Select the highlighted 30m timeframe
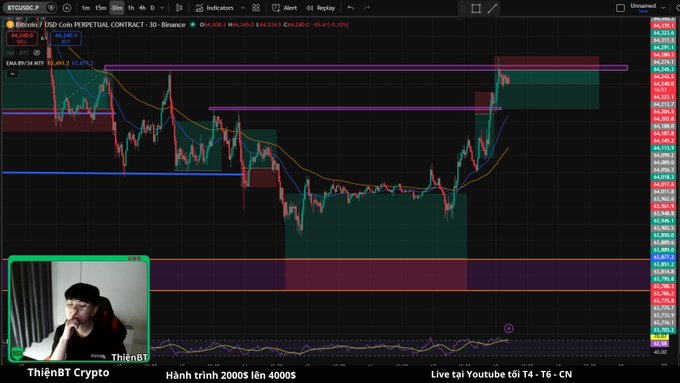Viewport: 680px width, 383px height. click(x=117, y=8)
